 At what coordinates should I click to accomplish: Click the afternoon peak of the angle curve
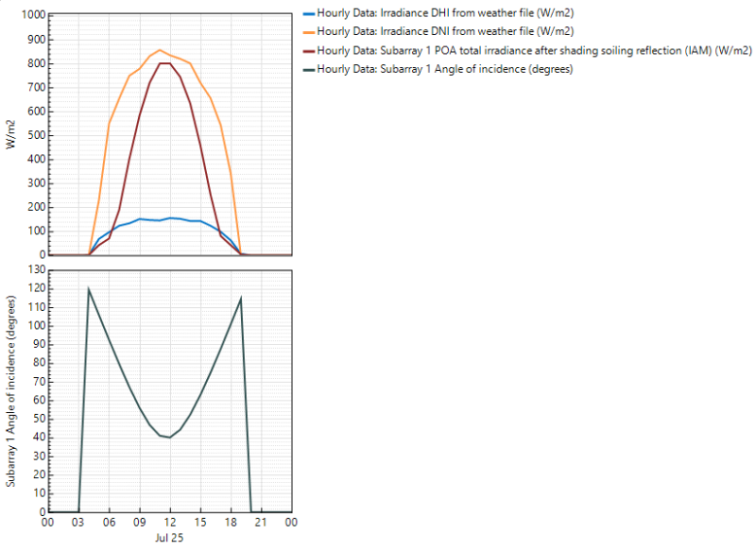pyautogui.click(x=241, y=298)
